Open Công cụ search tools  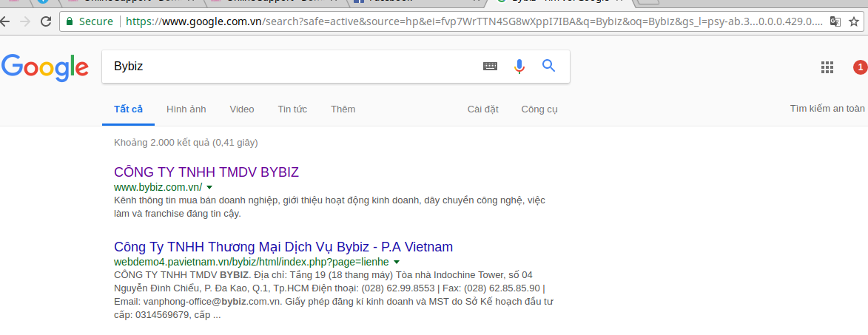click(x=539, y=109)
